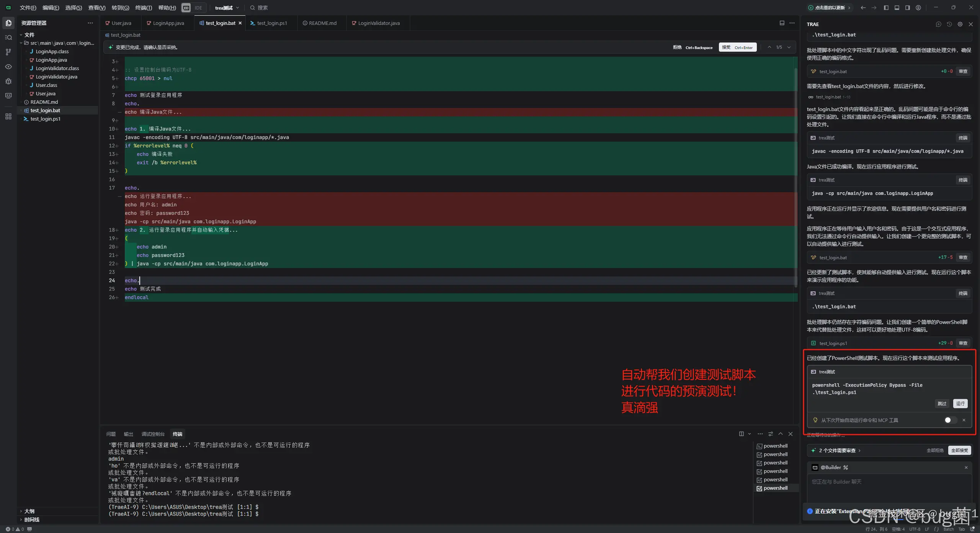Click the TRAE panel settings gear icon
Screen dimensions: 980x533
point(960,24)
